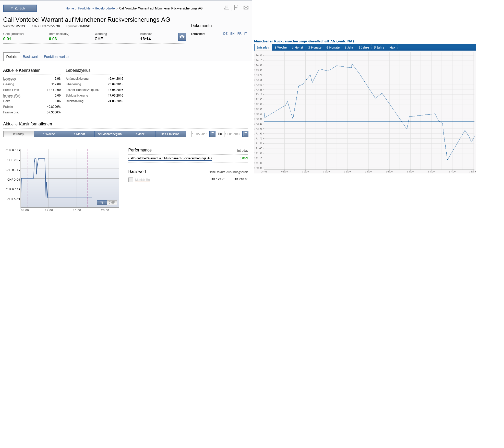This screenshot has height=448, width=504.
Task: Open the start date calendar picker
Action: (x=212, y=134)
